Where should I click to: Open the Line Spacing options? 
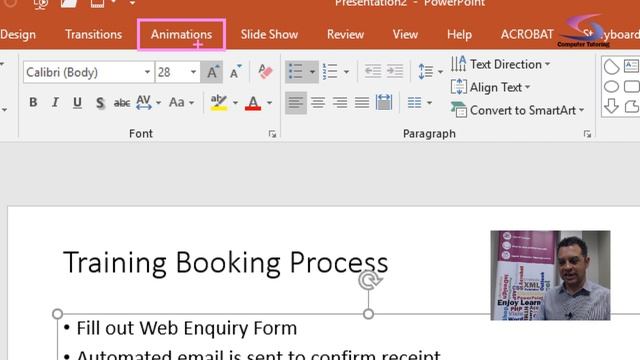point(430,72)
